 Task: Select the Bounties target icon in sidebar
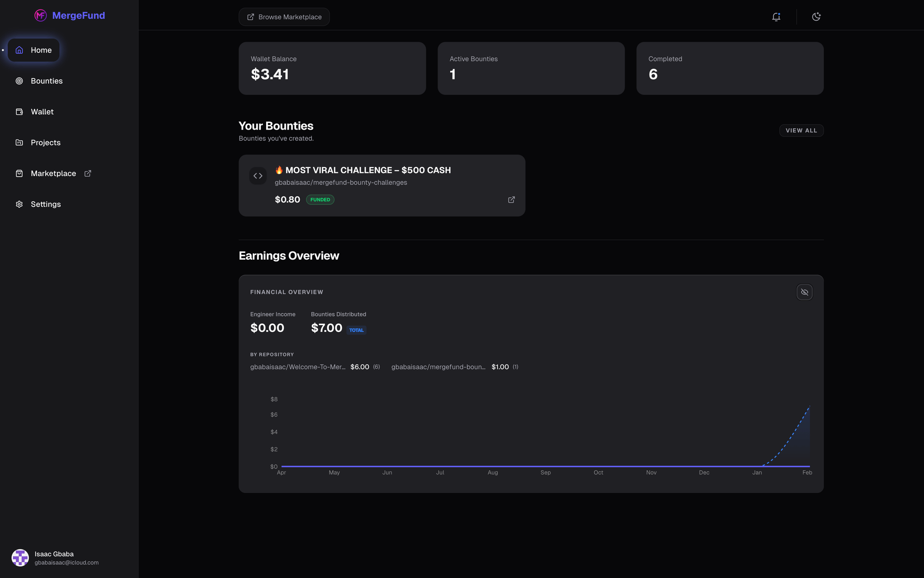(19, 81)
